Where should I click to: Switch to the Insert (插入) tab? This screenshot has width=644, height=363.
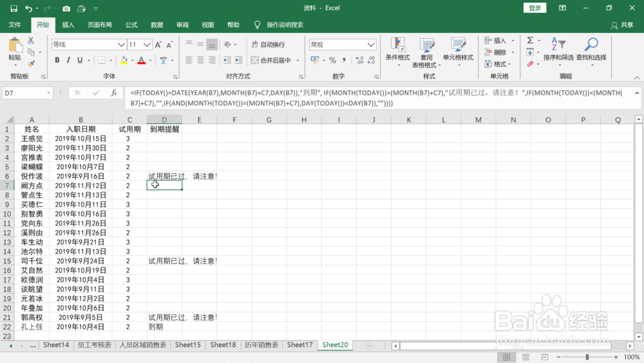[68, 25]
